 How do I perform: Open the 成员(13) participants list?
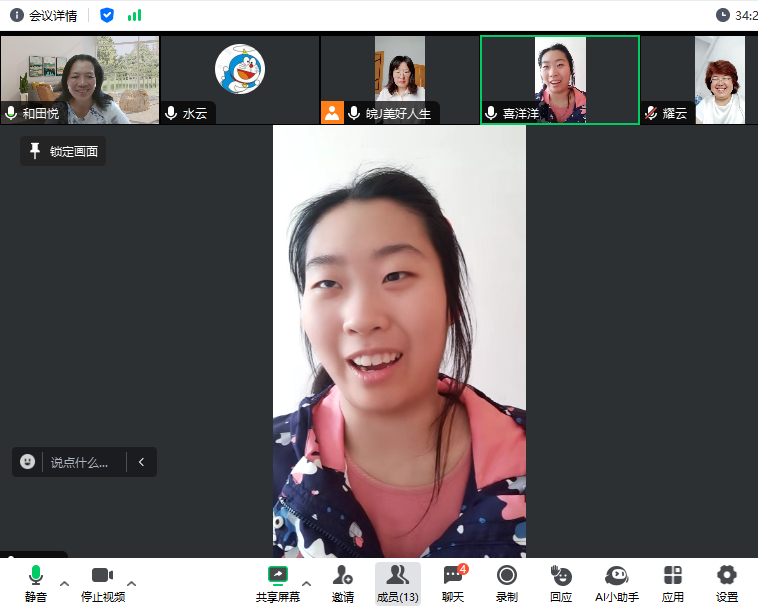click(397, 582)
